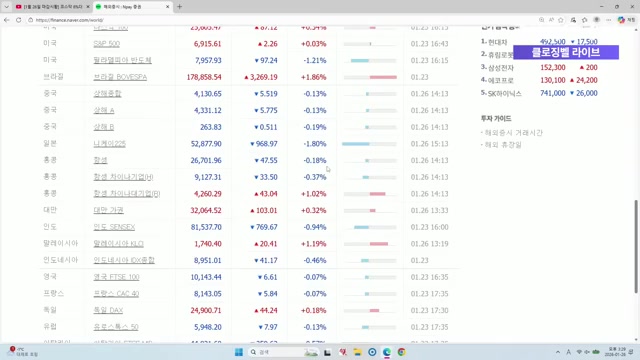The width and height of the screenshot is (640, 360).
Task: Open the three-dot settings and more menu
Action: tap(609, 20)
